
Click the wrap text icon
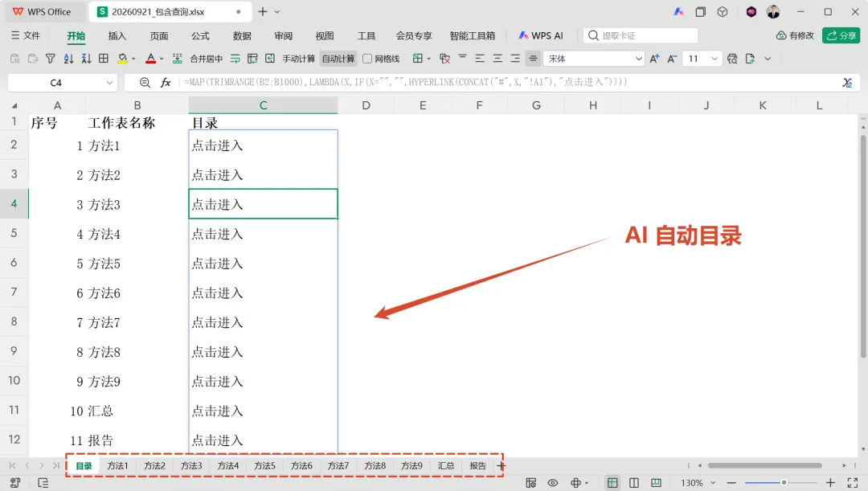235,58
